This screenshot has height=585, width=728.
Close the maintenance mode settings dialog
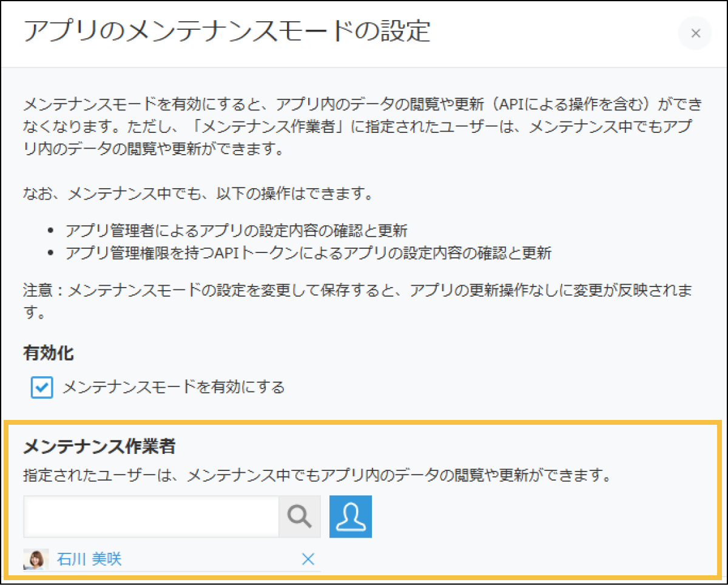click(x=695, y=33)
